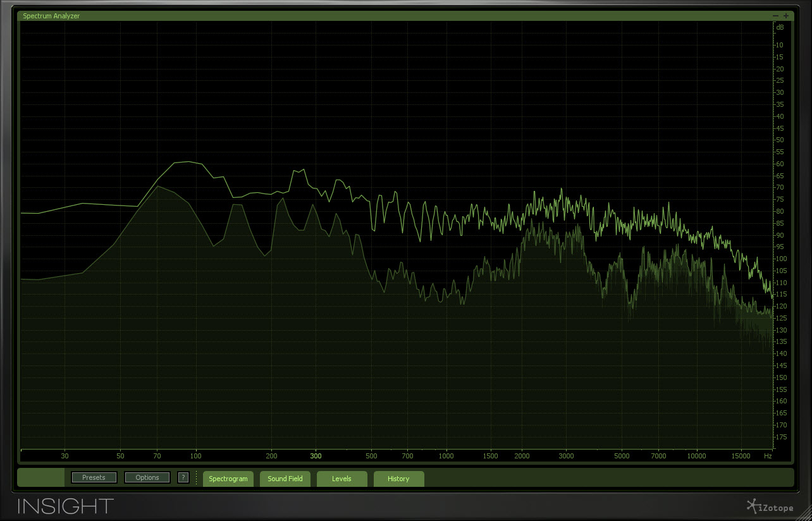Toggle the Sound Field view
Image resolution: width=812 pixels, height=521 pixels.
click(285, 479)
